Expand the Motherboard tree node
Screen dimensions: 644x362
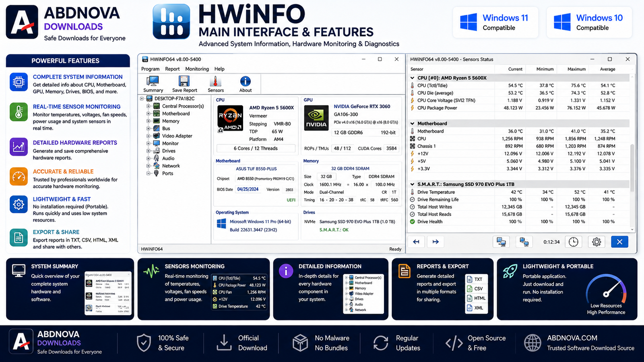point(149,113)
